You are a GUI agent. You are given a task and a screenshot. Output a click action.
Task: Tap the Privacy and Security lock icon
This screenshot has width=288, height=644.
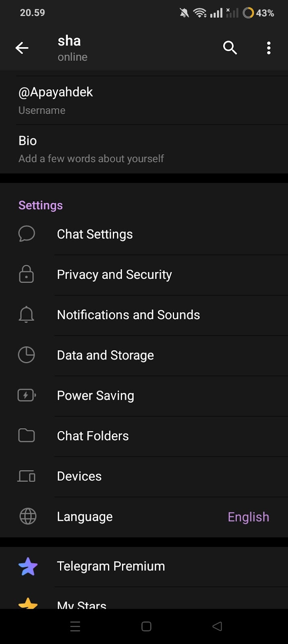[x=27, y=274]
